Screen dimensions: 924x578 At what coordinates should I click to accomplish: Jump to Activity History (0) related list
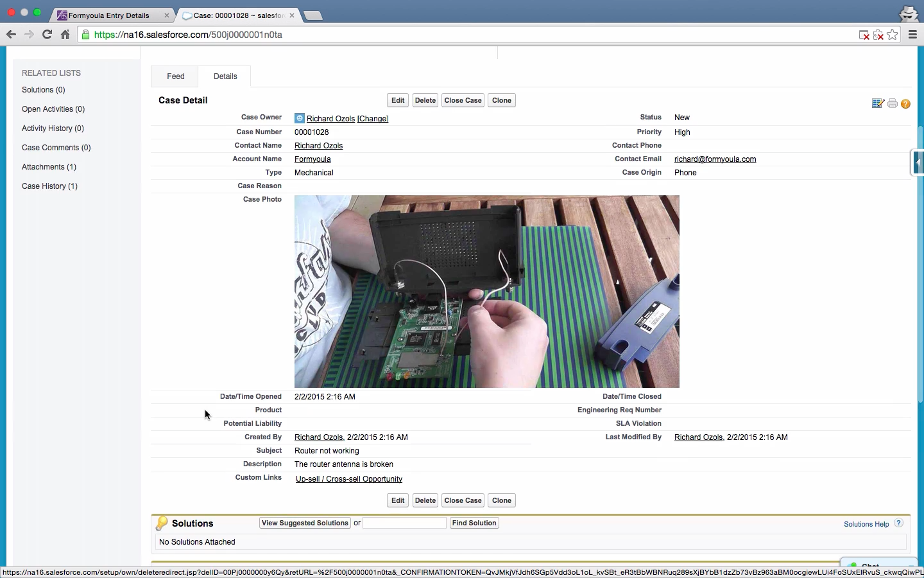(53, 128)
